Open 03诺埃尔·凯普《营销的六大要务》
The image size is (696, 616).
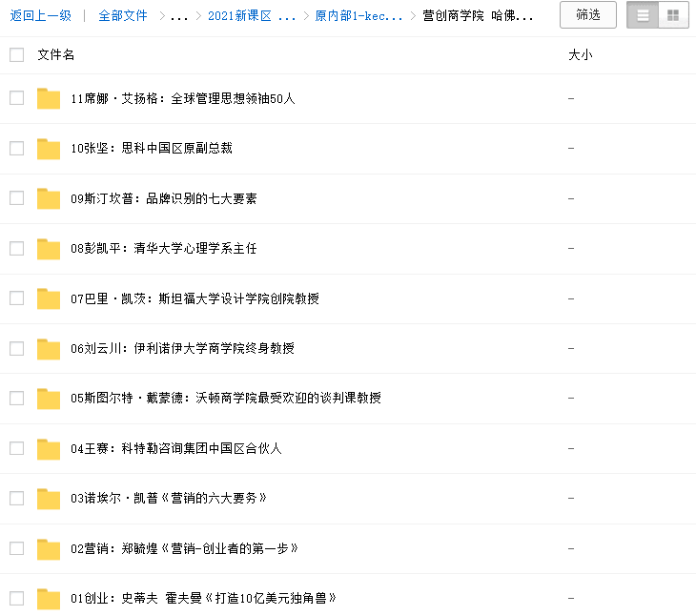(169, 499)
